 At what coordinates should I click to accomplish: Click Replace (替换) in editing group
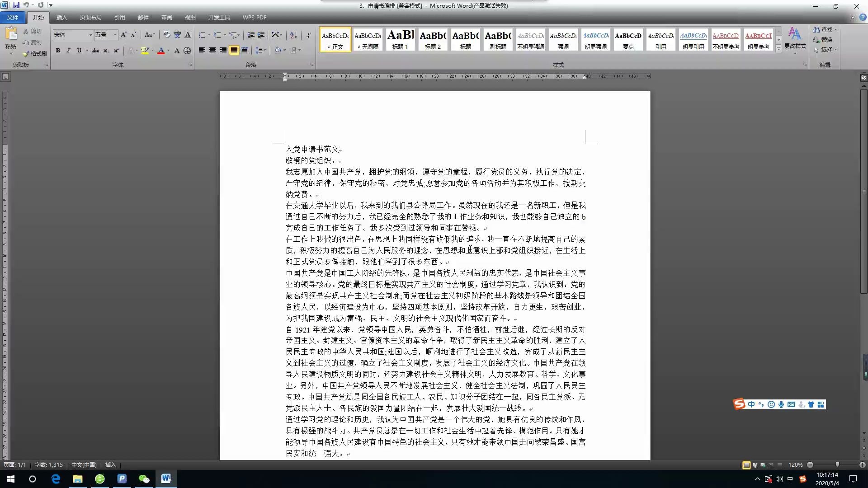pos(824,40)
